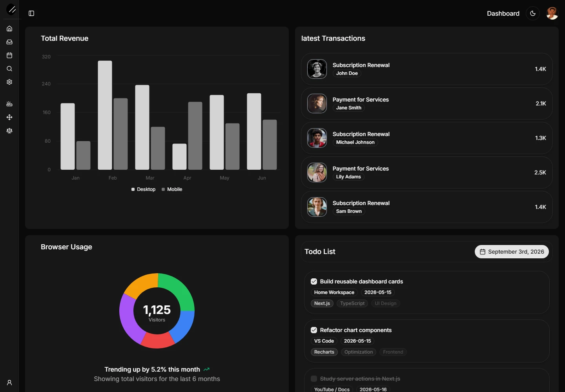Image resolution: width=565 pixels, height=392 pixels.
Task: Click the Michael Johnson name badge
Action: pyautogui.click(x=355, y=142)
